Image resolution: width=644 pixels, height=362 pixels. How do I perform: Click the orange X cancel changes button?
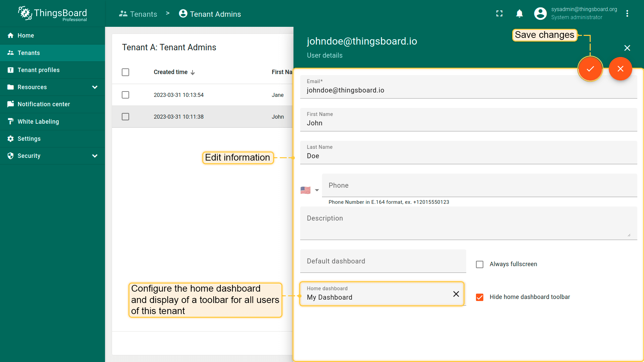point(620,69)
